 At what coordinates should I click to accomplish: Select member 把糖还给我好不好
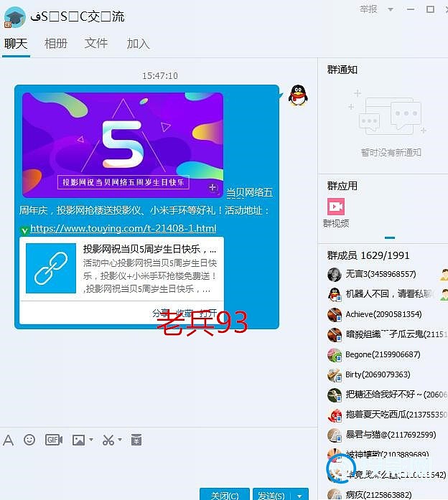point(396,395)
